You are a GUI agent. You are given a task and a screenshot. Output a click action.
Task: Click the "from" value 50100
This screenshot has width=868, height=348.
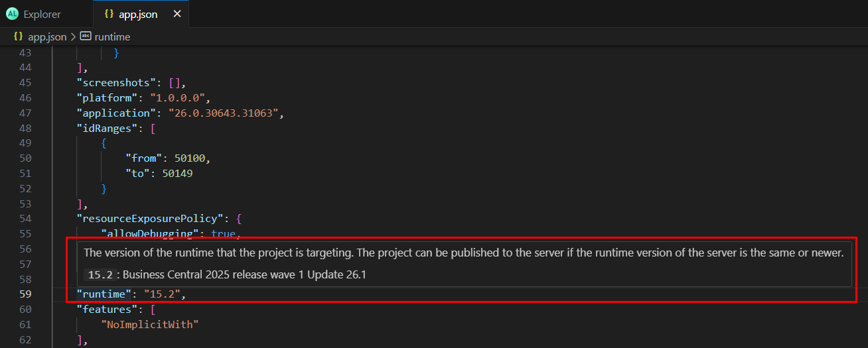click(189, 158)
